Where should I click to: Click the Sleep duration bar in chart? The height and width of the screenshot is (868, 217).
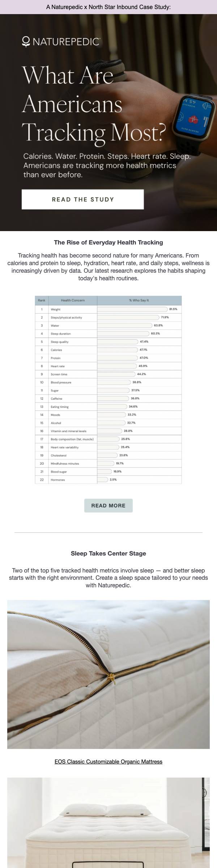[x=123, y=333]
